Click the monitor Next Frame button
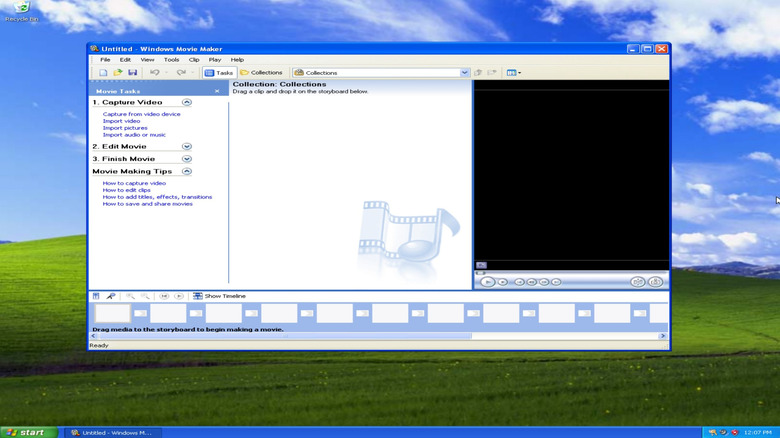 tap(544, 282)
